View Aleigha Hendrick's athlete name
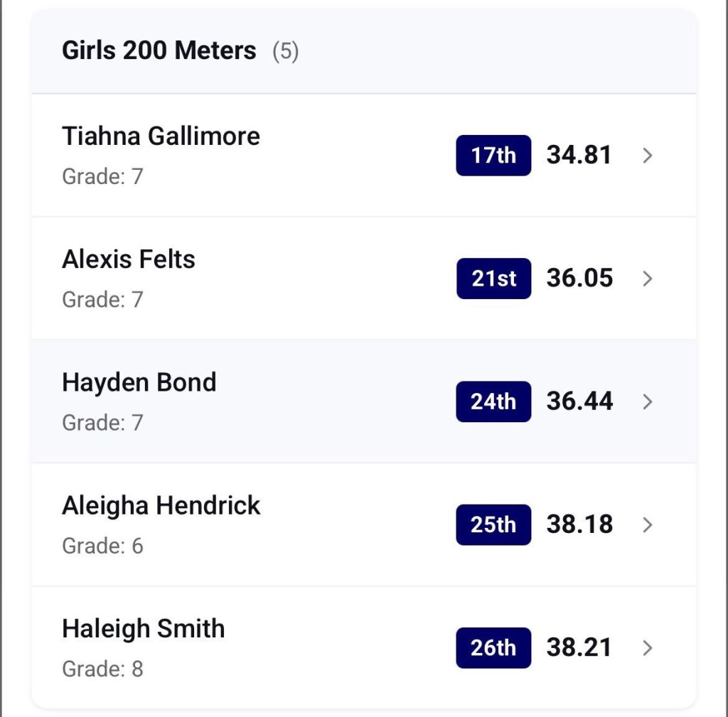The image size is (728, 717). [x=161, y=506]
